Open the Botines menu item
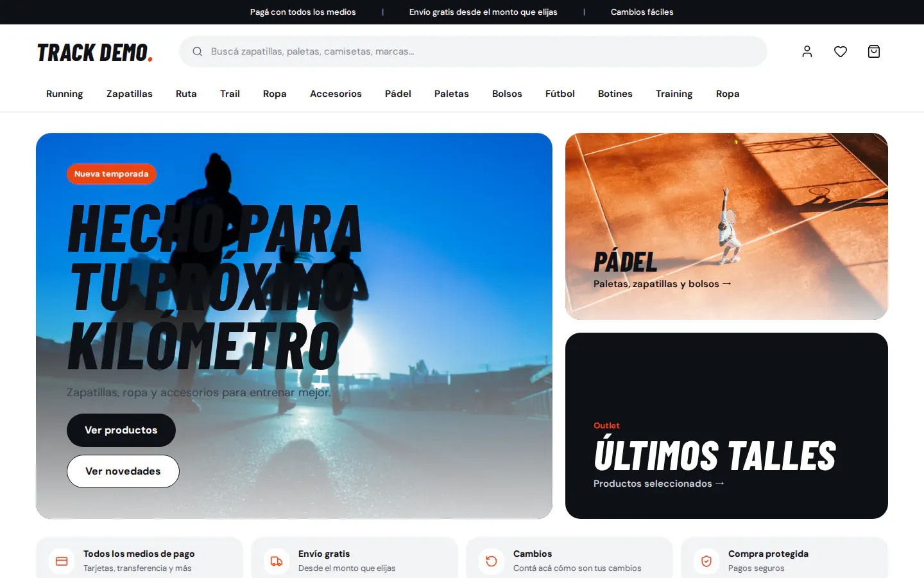 (615, 94)
